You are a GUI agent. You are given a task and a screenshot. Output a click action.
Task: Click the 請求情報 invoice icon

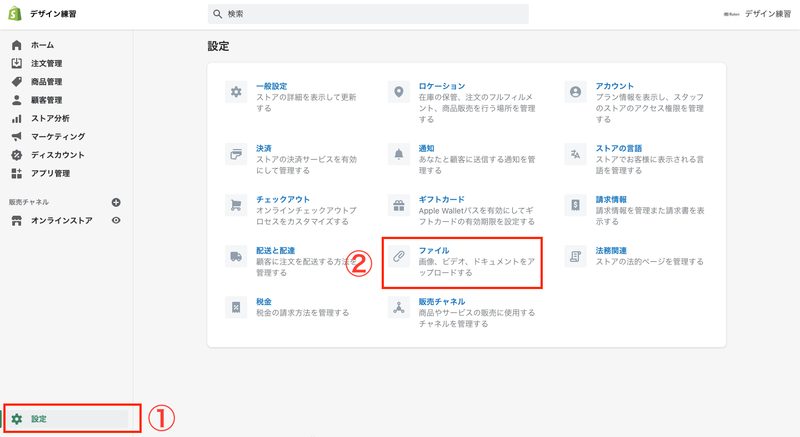coord(576,205)
